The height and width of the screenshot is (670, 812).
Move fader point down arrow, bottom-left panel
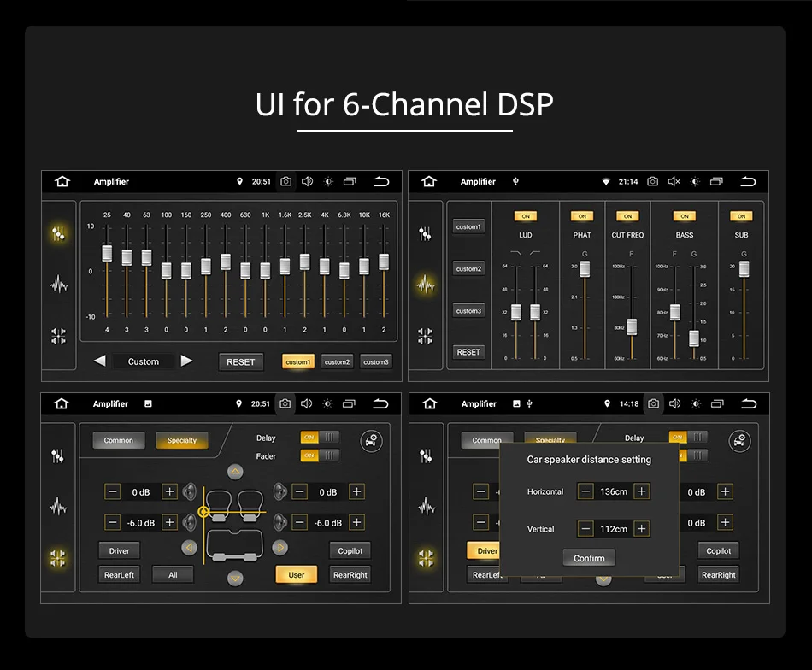coord(235,579)
